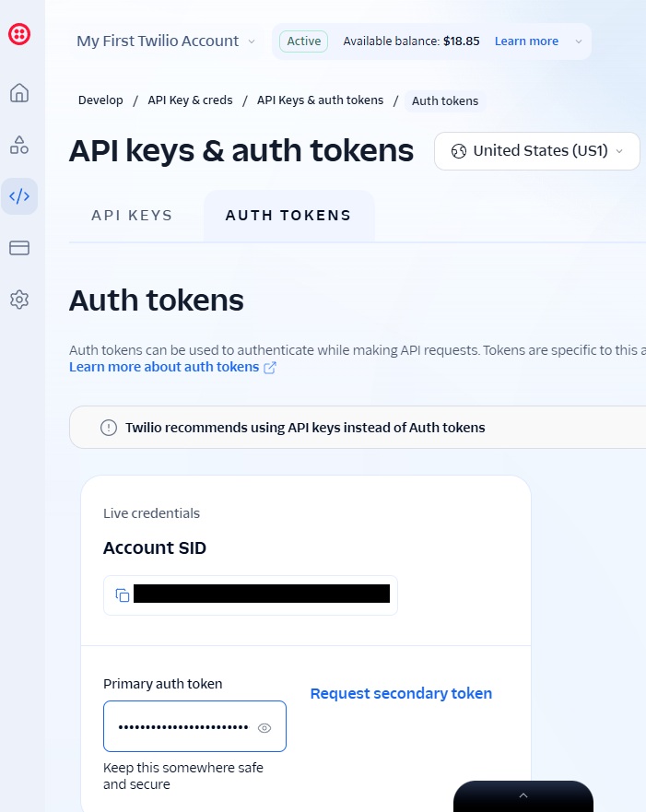This screenshot has height=812, width=646.
Task: Select the Develop code icon in sidebar
Action: [x=19, y=196]
